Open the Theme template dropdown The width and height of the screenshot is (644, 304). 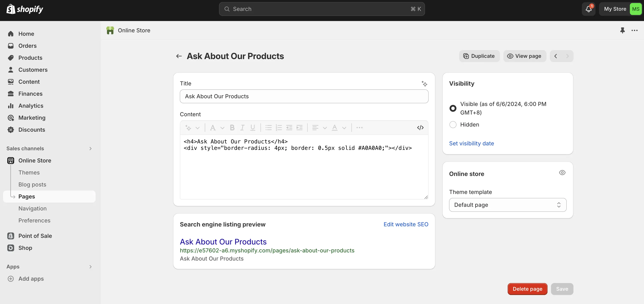(x=507, y=205)
